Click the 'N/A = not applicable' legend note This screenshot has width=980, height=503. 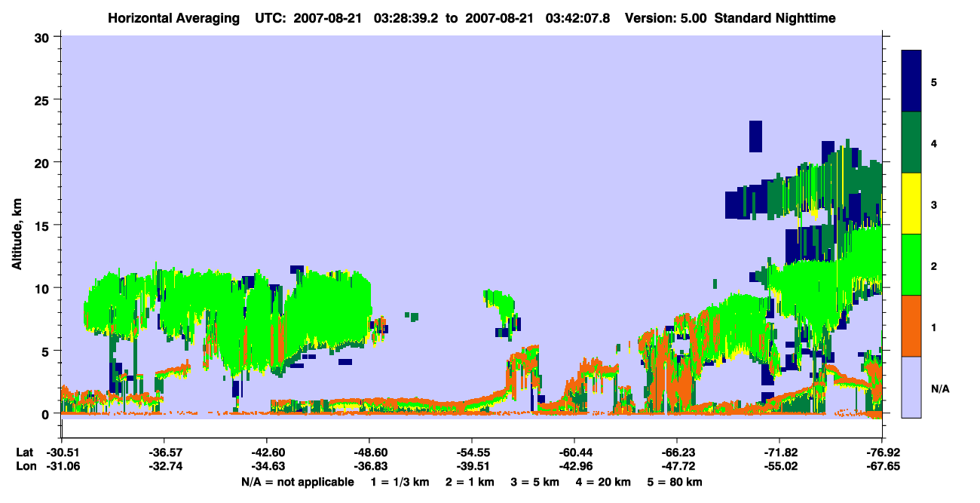point(297,482)
